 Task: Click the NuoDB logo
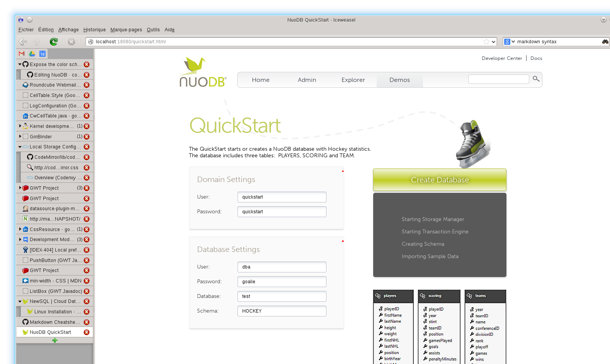tap(203, 72)
